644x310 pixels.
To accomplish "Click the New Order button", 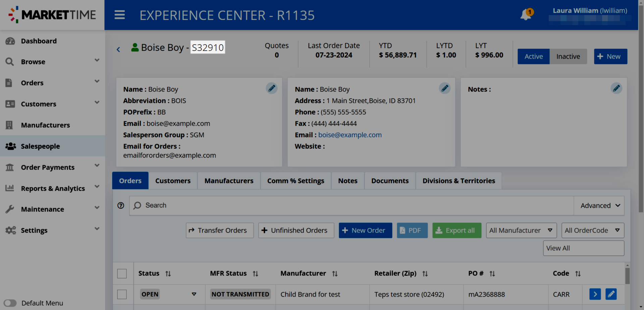I will (x=365, y=230).
